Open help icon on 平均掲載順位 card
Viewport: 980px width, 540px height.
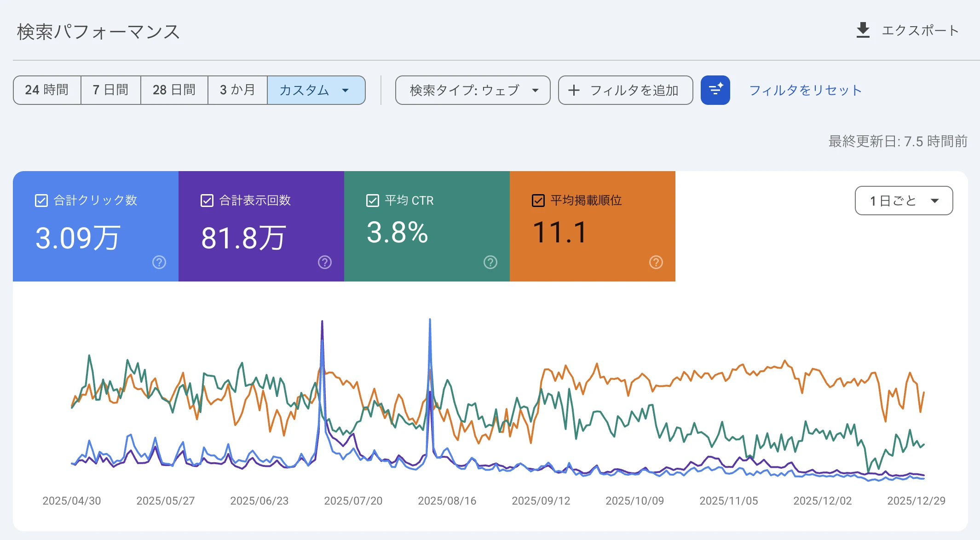coord(656,262)
